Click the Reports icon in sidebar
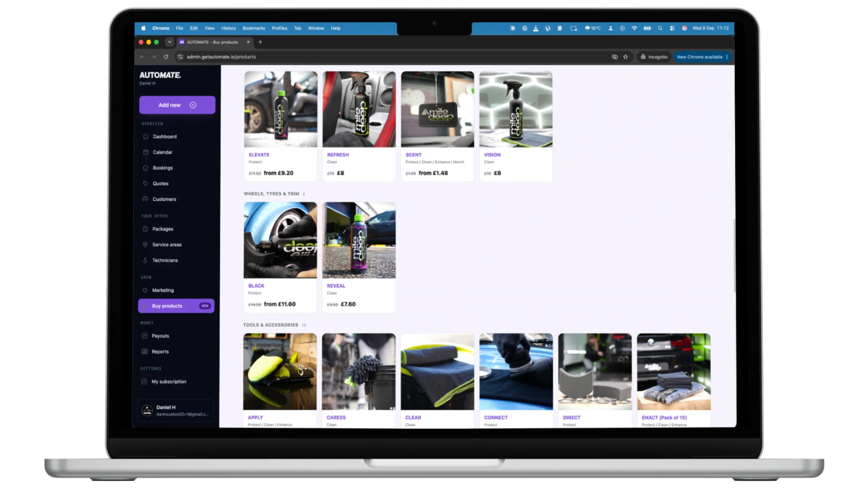This screenshot has width=868, height=488. [x=145, y=352]
